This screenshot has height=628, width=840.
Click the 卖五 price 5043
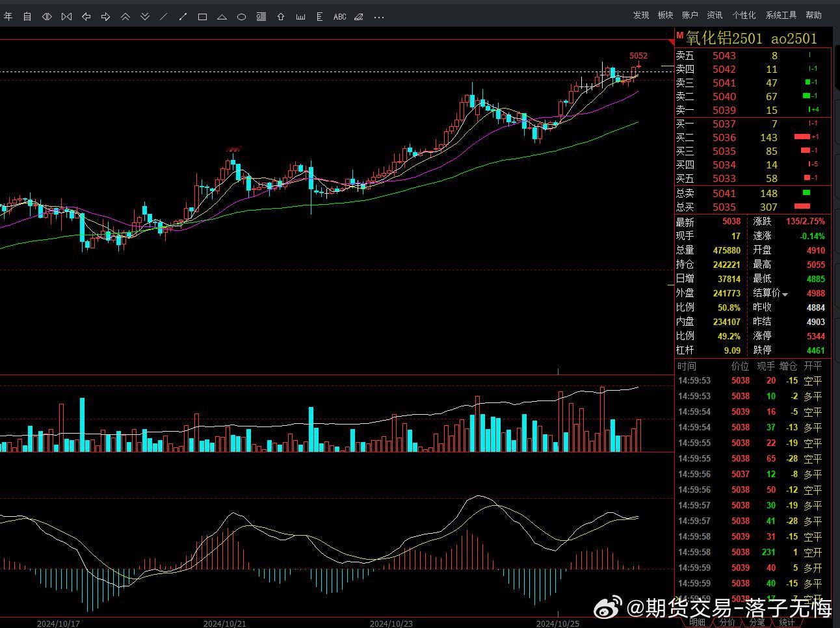(x=724, y=56)
